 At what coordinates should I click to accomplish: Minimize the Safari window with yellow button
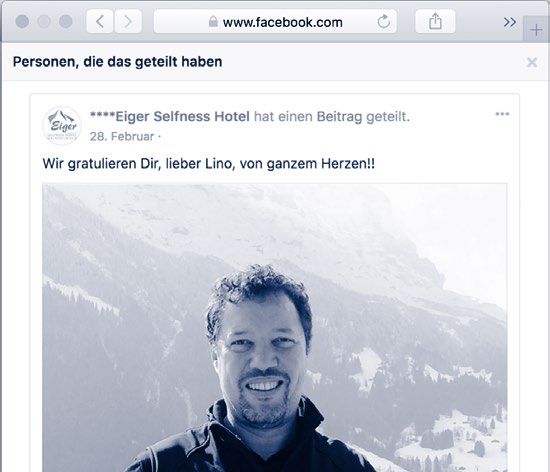coord(44,21)
